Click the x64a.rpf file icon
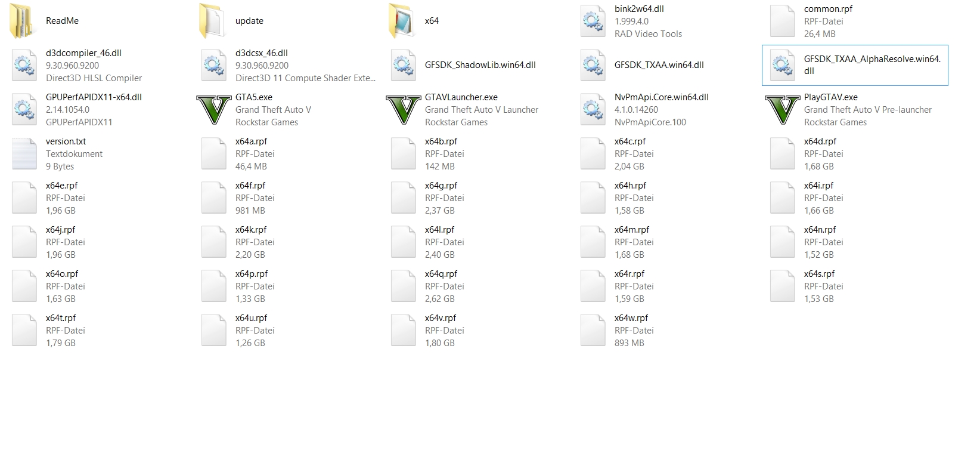 pyautogui.click(x=213, y=153)
